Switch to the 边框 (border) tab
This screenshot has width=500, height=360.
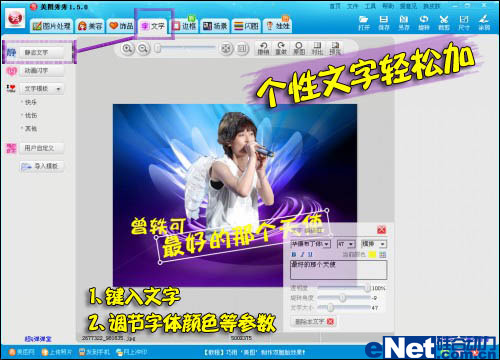point(184,26)
